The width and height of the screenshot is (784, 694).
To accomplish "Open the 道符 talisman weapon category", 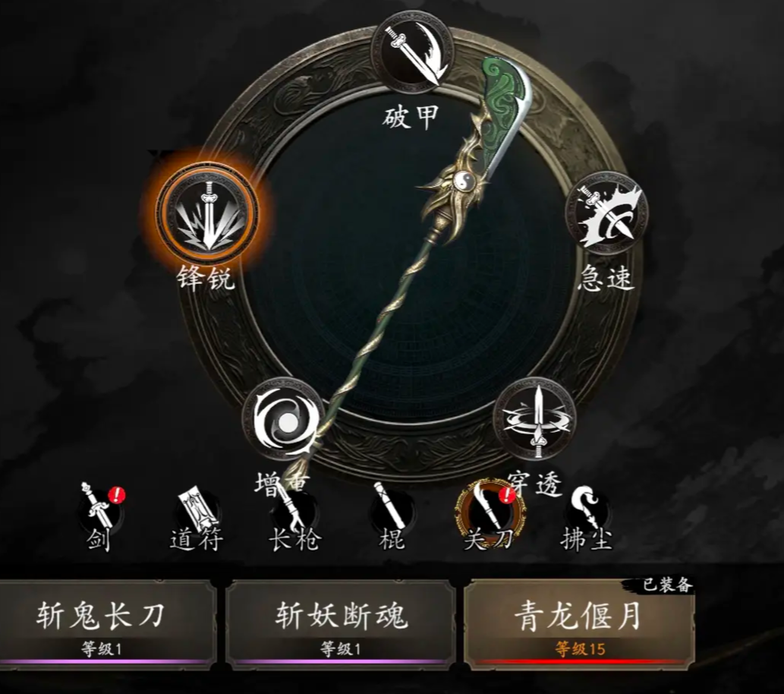I will tap(197, 517).
